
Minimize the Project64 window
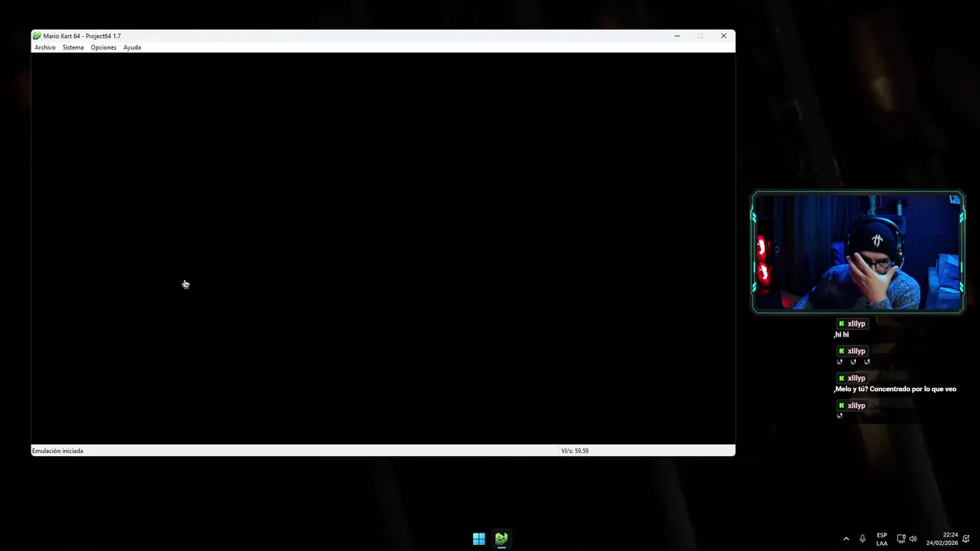[x=677, y=36]
